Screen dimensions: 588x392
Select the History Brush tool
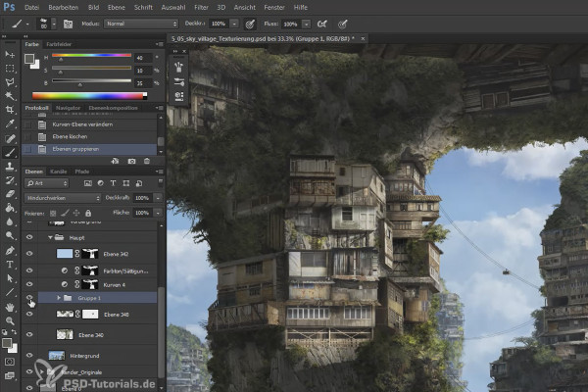click(10, 180)
